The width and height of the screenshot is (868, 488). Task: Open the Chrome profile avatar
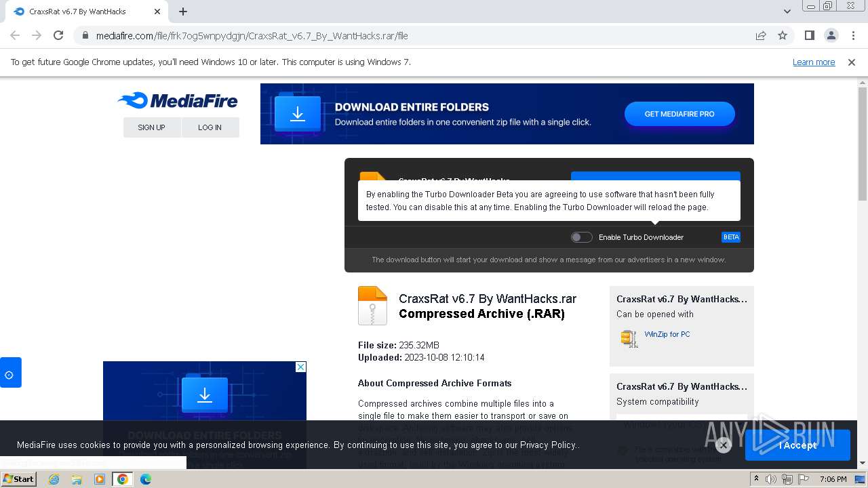coord(831,36)
